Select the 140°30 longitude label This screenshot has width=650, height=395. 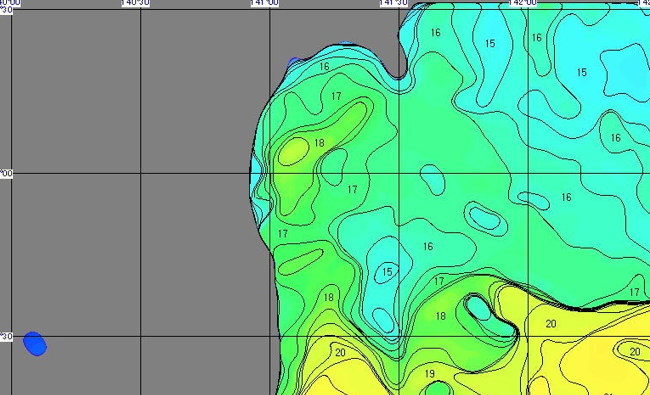click(x=136, y=3)
